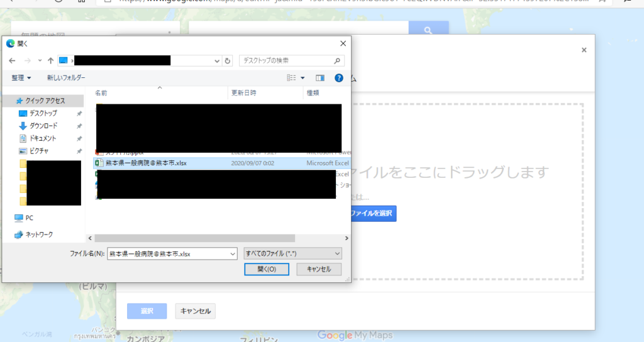
Task: Click the Excel icon of 熊本県一般病院 file
Action: tap(99, 163)
